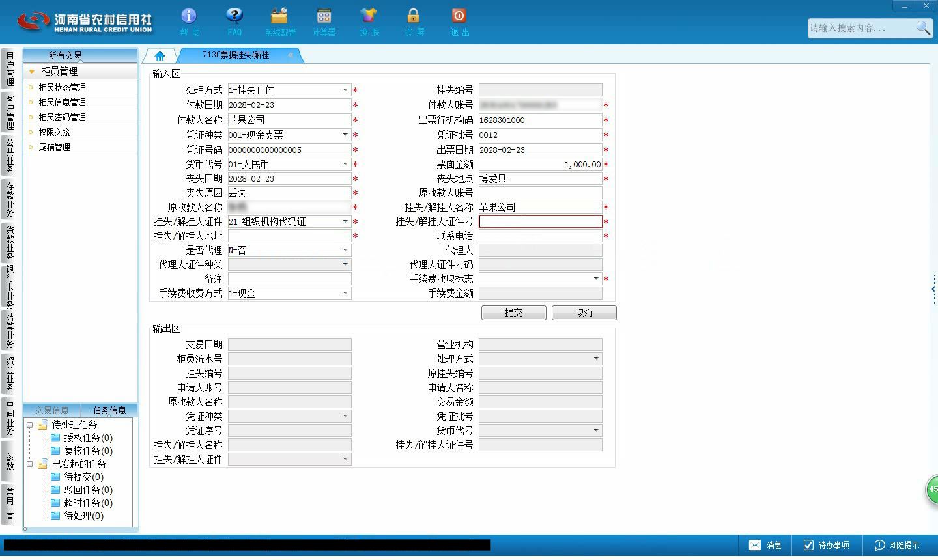Click the 提交 submit button

514,313
